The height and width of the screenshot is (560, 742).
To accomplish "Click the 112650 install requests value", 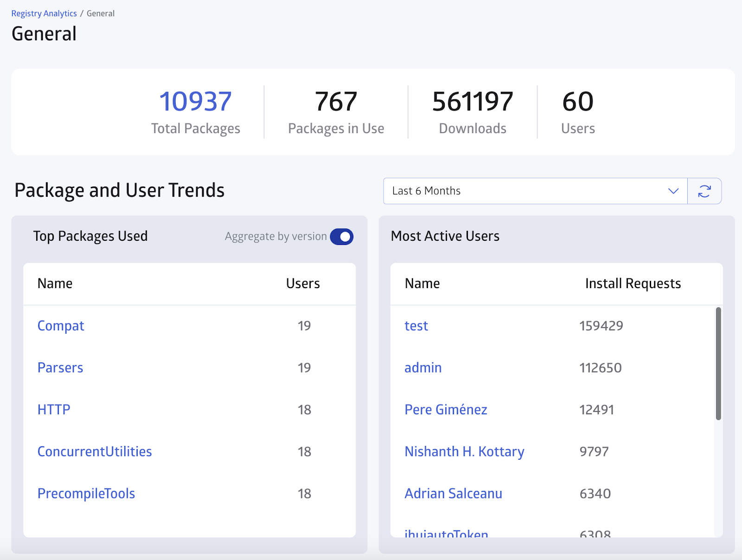I will [x=601, y=368].
